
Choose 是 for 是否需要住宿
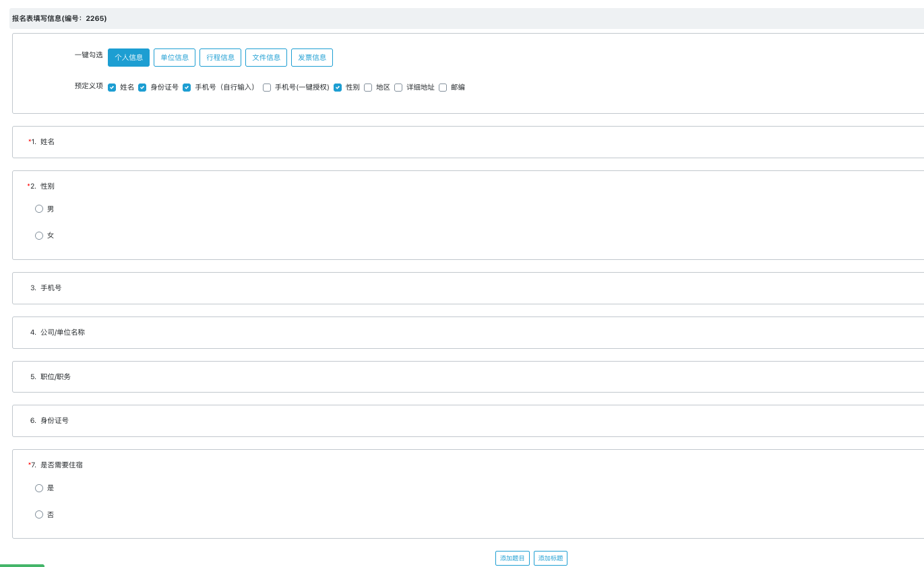click(39, 488)
